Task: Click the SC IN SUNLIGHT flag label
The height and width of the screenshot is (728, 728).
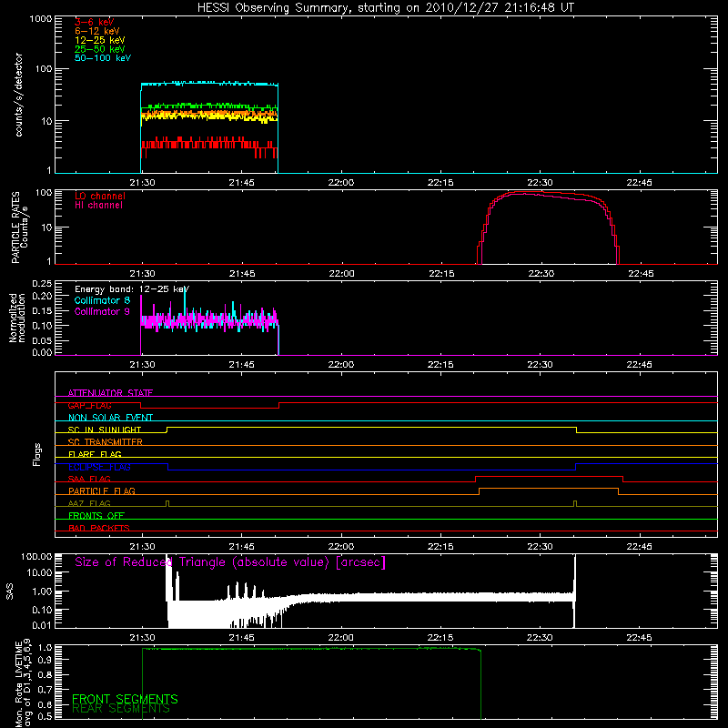Action: pyautogui.click(x=105, y=430)
